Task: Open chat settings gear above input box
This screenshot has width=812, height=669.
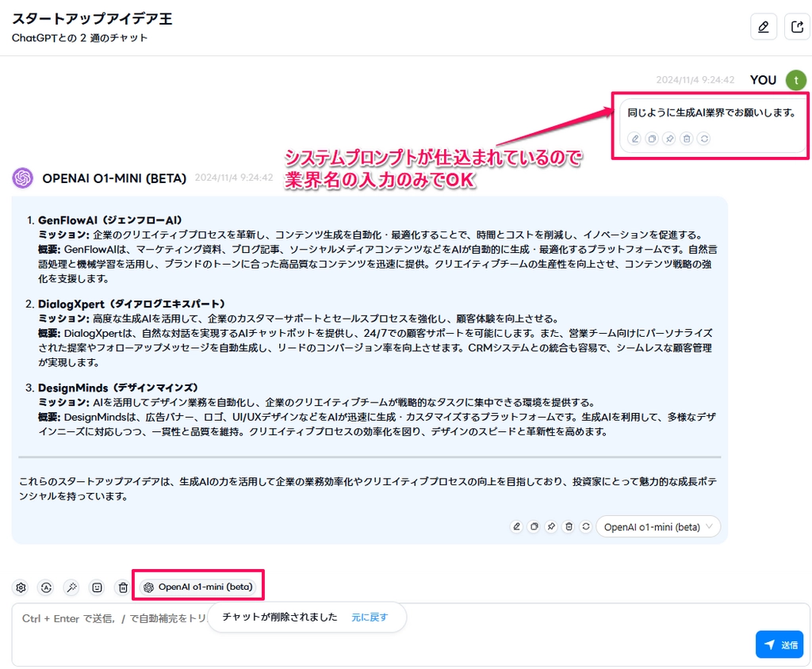Action: [21, 587]
